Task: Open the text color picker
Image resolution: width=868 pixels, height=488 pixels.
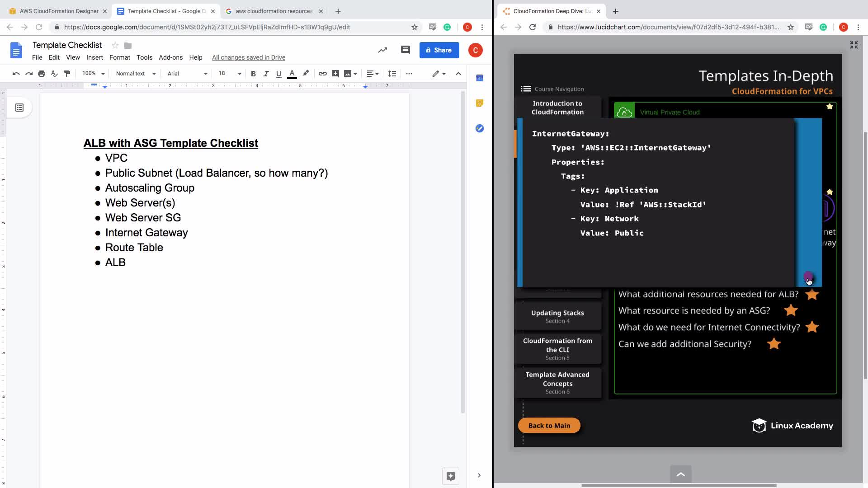Action: 292,74
